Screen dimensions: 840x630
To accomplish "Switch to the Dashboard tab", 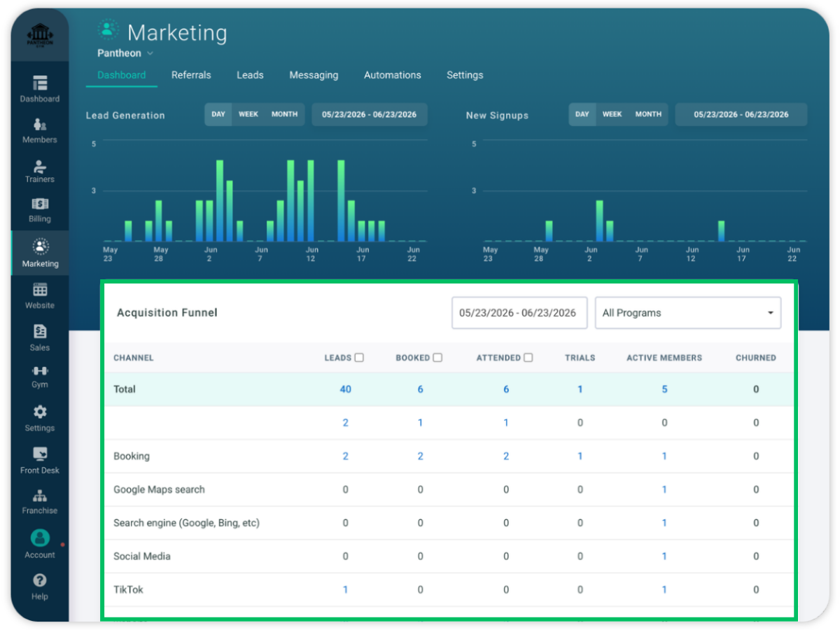I will (122, 75).
